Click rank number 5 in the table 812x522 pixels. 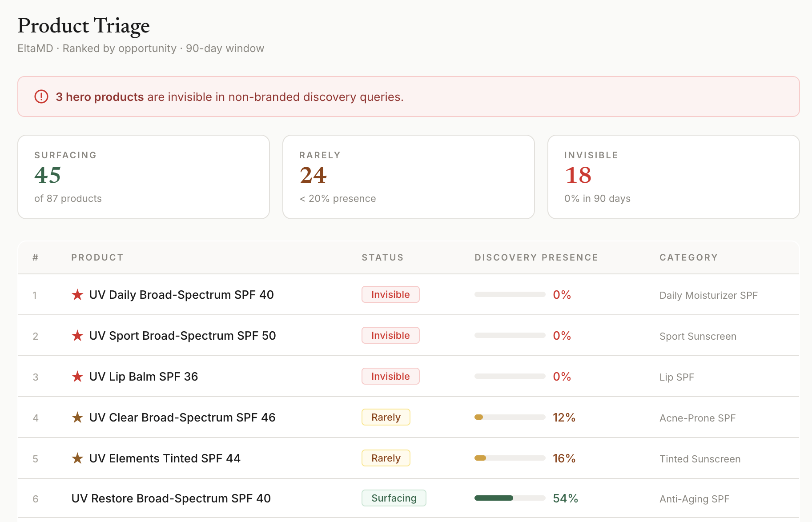coord(36,459)
